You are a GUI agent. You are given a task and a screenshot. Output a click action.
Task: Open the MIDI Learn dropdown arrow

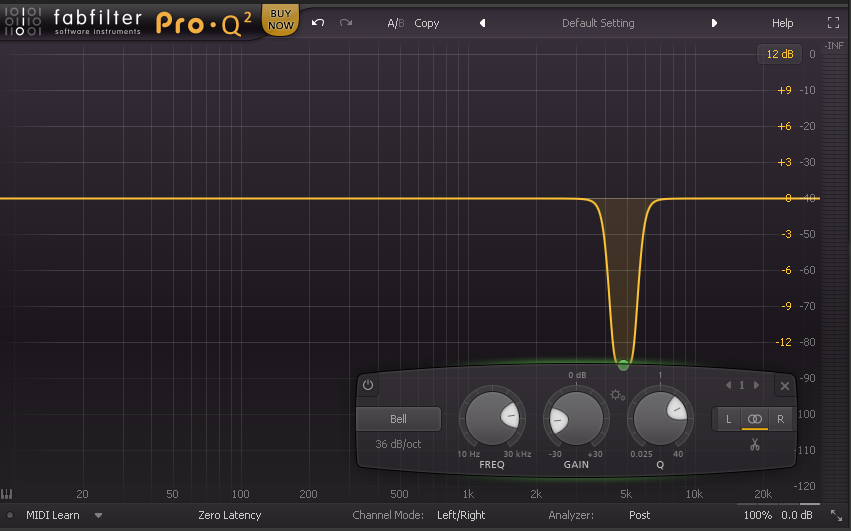click(98, 515)
